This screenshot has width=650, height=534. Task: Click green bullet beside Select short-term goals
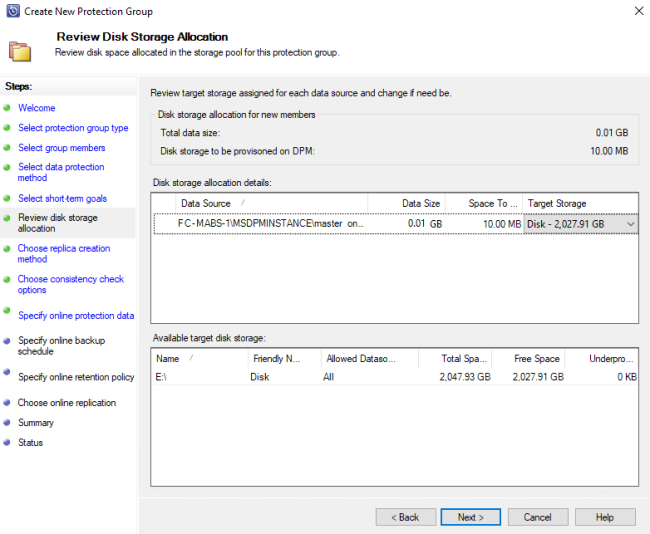7,199
